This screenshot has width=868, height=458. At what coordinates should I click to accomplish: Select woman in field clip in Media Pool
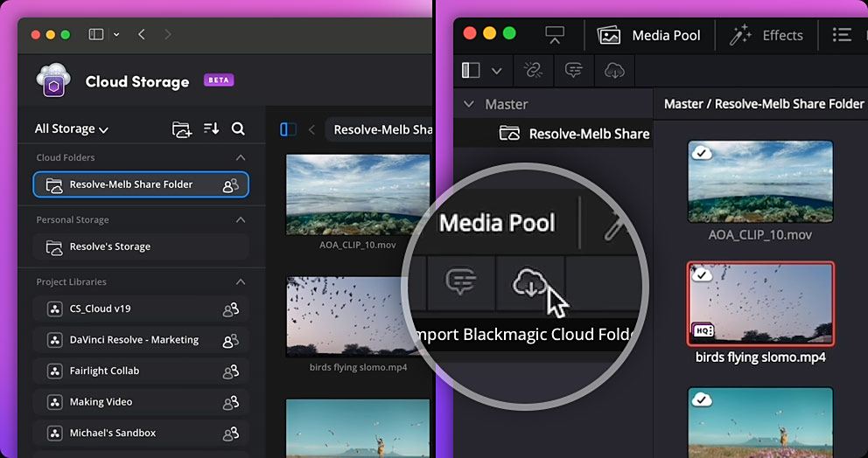click(760, 422)
